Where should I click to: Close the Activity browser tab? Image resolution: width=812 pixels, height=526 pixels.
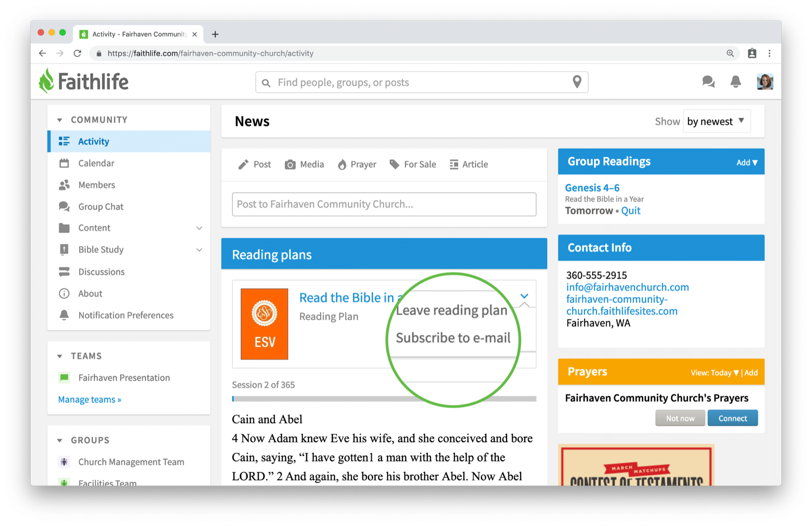194,34
